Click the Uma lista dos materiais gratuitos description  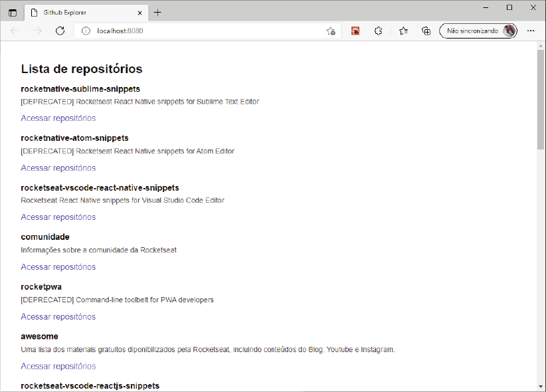[x=208, y=349]
